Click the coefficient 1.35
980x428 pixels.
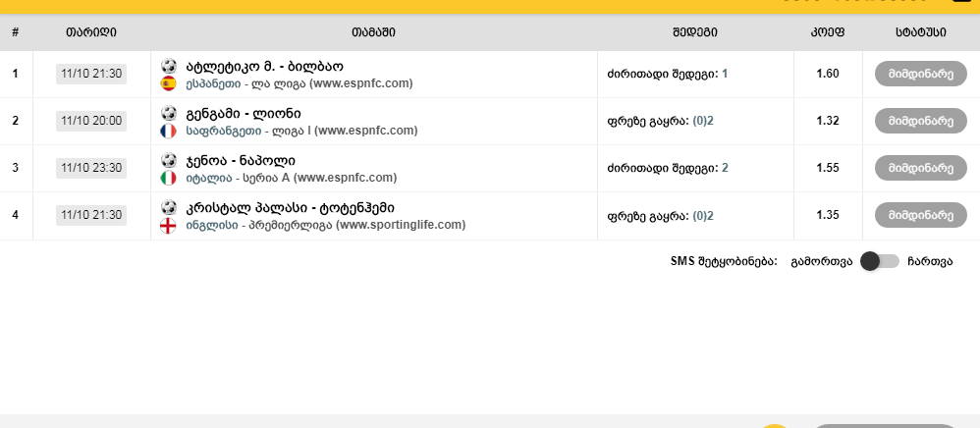(828, 215)
